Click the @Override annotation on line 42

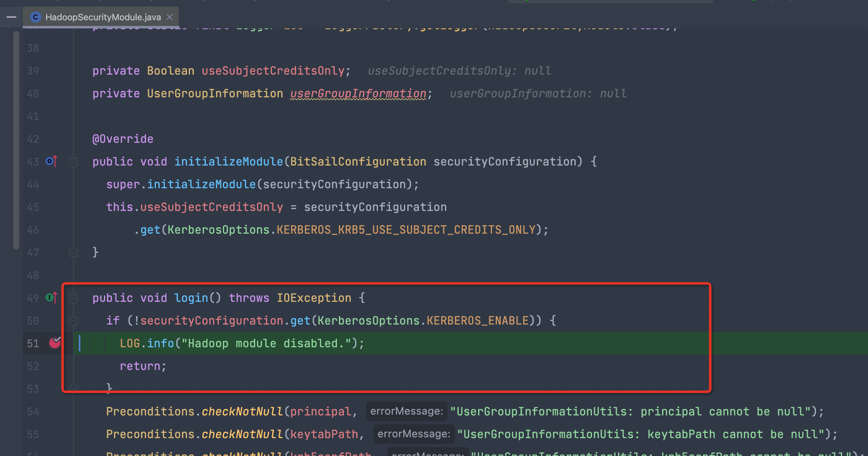pyautogui.click(x=123, y=139)
